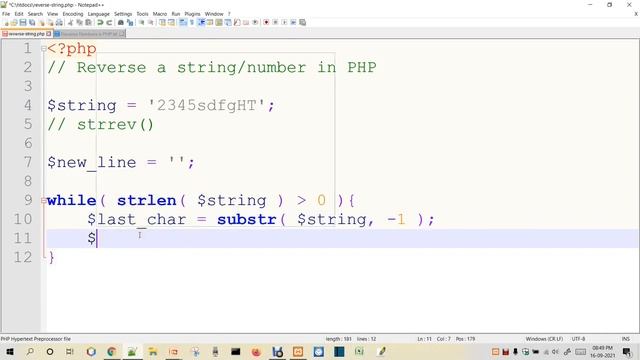Close the reverse-string.php tab
Viewport: 640px width, 360px height.
click(x=49, y=34)
